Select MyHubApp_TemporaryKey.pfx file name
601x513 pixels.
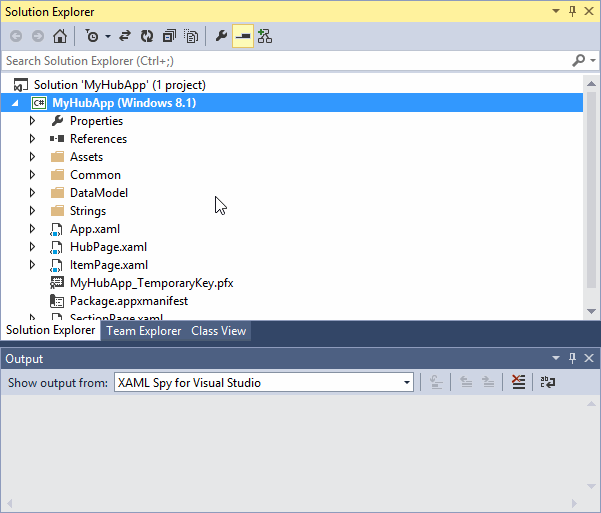tap(152, 283)
